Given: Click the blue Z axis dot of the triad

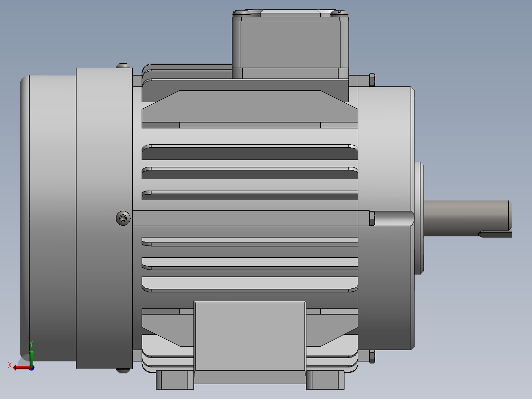Looking at the screenshot, I should 32,368.
